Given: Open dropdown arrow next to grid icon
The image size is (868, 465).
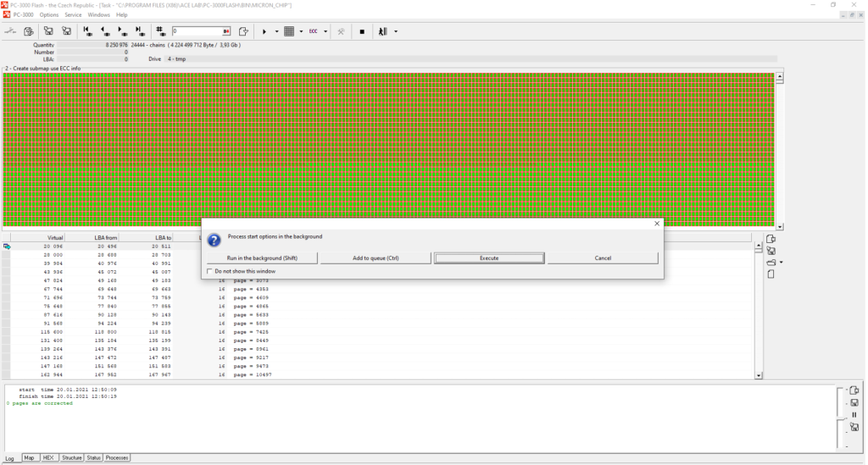Looking at the screenshot, I should tap(300, 31).
